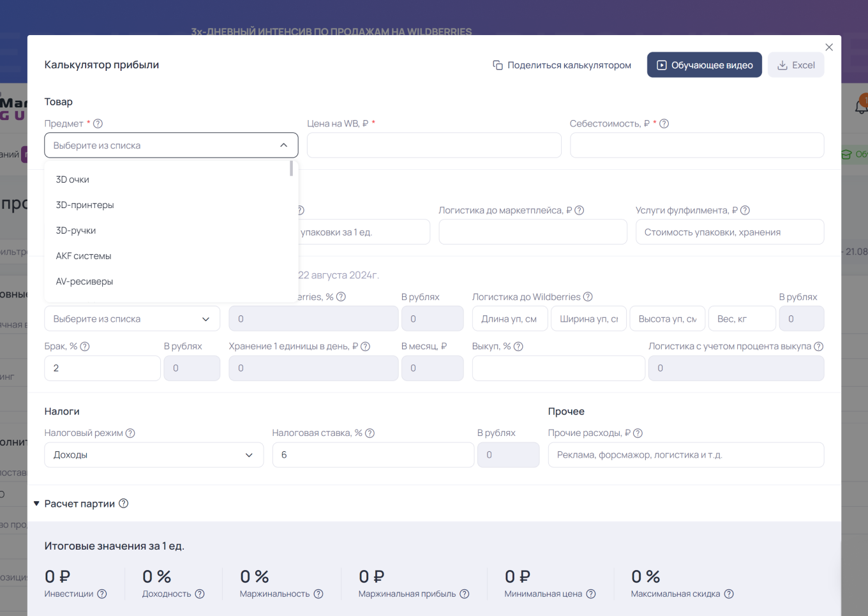Choose AV-ресиверы option in dropdown
This screenshot has height=616, width=868.
point(84,282)
